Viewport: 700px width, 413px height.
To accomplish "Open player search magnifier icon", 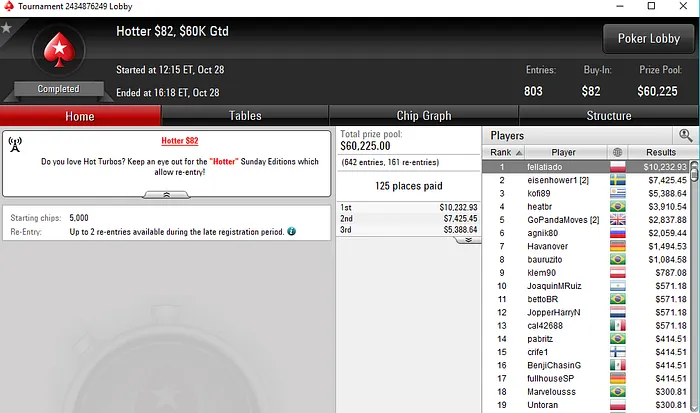I will click(x=685, y=135).
